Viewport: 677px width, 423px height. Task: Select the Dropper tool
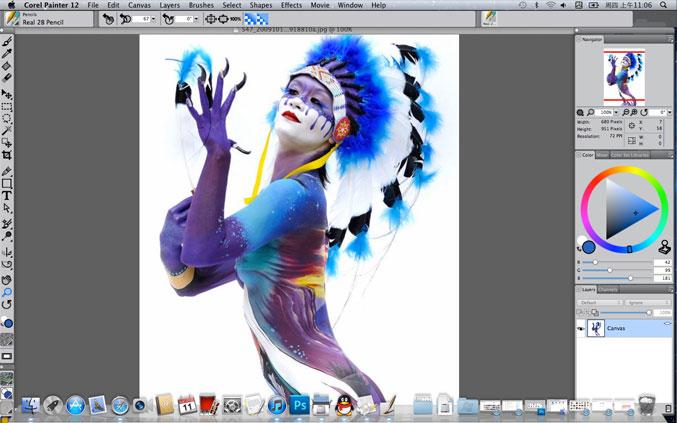[x=7, y=54]
